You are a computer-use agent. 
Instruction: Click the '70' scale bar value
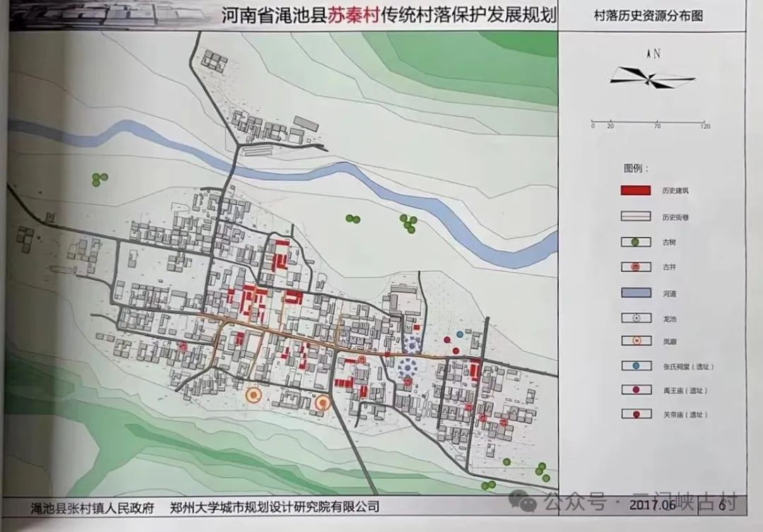pyautogui.click(x=658, y=126)
